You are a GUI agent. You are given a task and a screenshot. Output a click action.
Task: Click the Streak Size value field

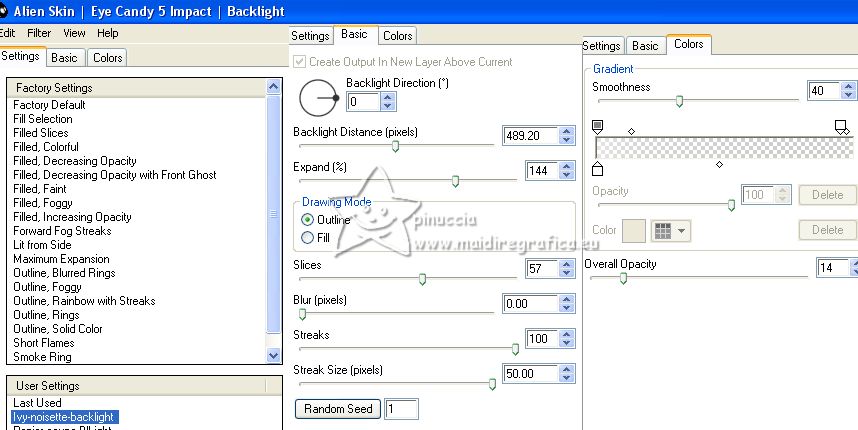[x=530, y=374]
